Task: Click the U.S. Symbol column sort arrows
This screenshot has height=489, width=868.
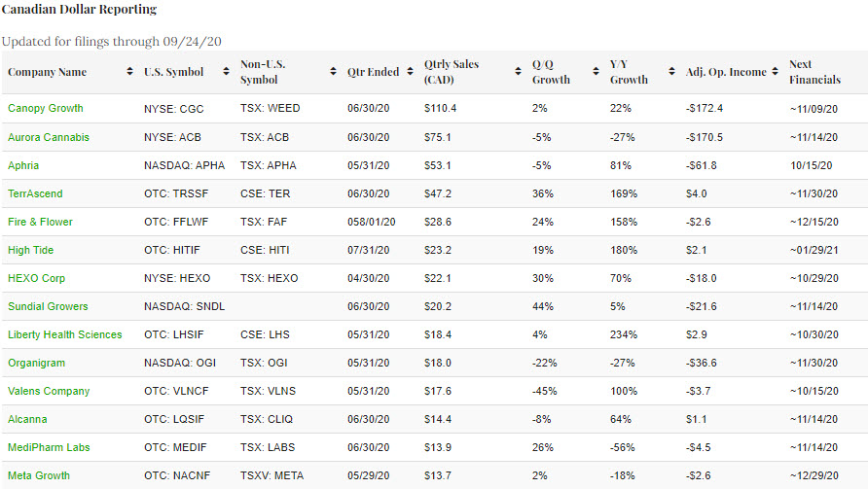Action: click(227, 72)
